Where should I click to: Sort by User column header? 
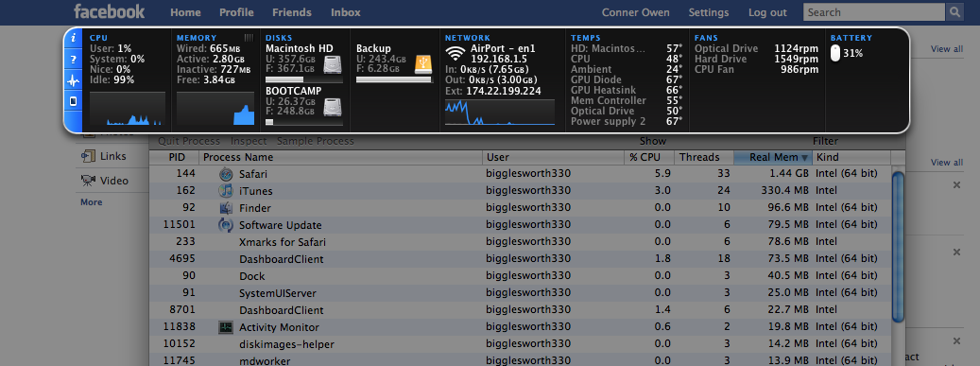click(553, 158)
